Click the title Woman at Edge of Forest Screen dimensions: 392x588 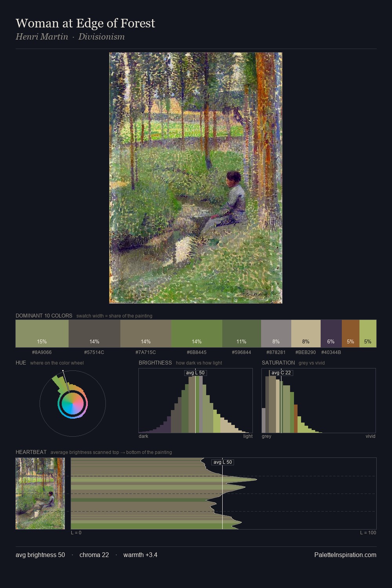click(85, 23)
